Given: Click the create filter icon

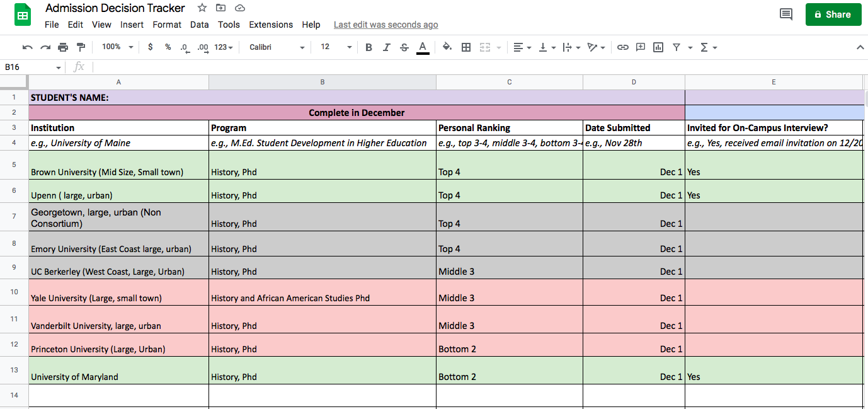Looking at the screenshot, I should pyautogui.click(x=675, y=47).
